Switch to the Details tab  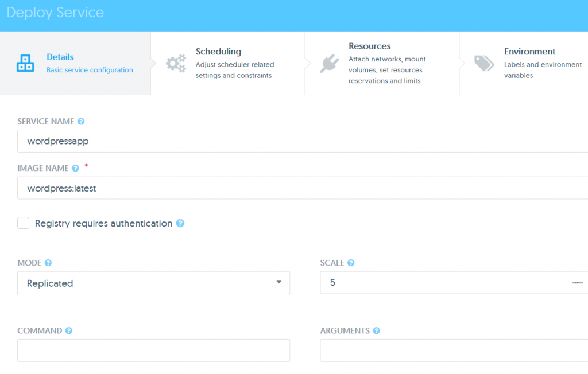tap(75, 63)
